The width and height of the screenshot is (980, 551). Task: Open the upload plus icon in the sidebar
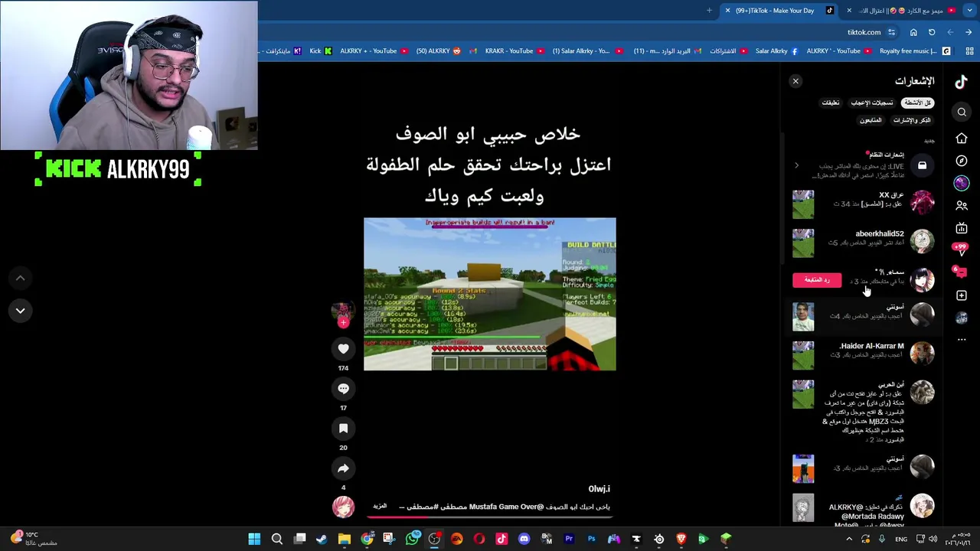[x=962, y=295]
